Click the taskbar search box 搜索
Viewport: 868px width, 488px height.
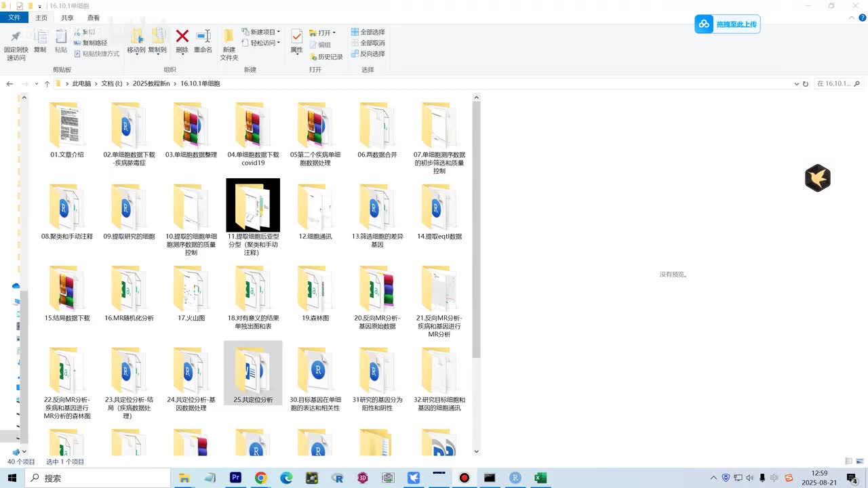(x=98, y=478)
